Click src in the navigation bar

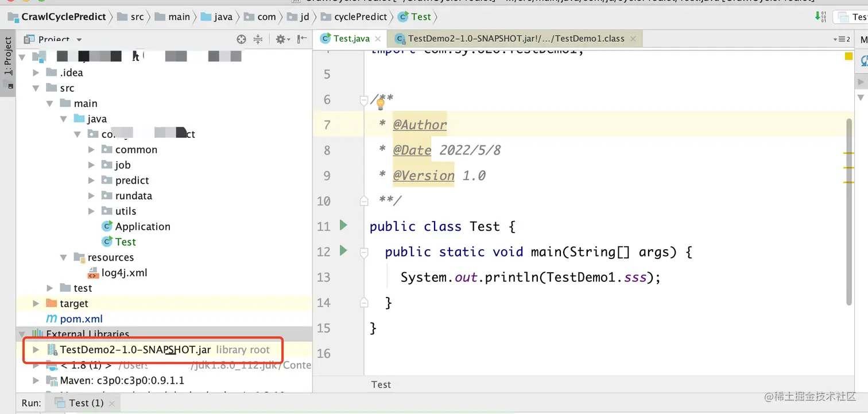point(130,17)
